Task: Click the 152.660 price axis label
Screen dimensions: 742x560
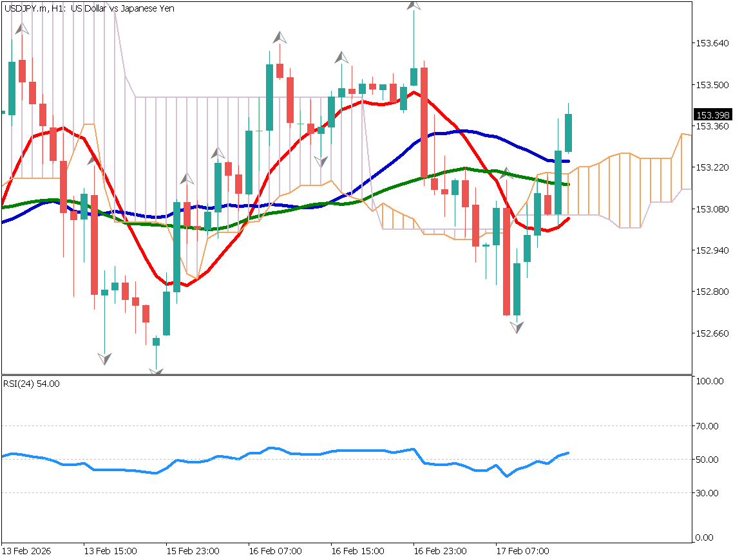Action: (712, 333)
